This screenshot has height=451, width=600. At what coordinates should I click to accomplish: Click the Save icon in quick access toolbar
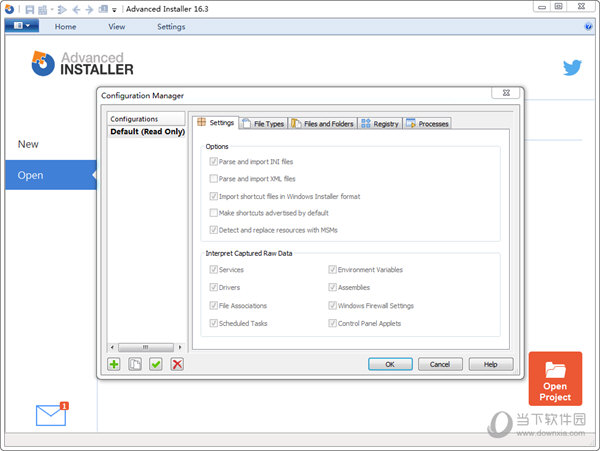click(x=29, y=9)
